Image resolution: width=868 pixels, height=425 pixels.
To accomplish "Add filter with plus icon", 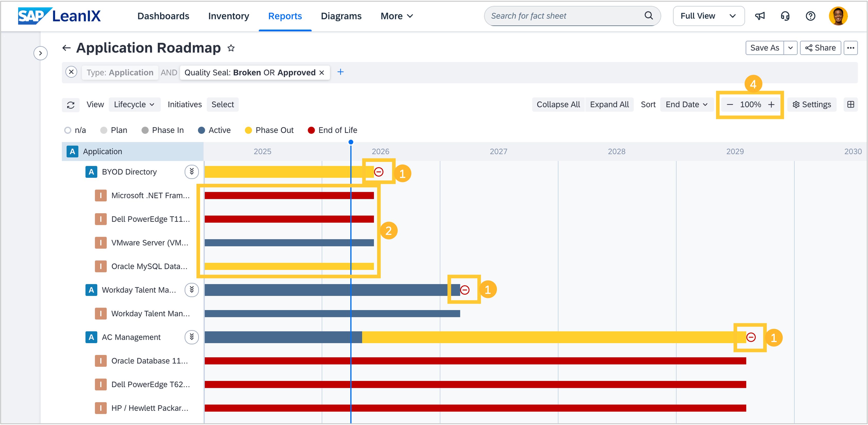I will [340, 72].
